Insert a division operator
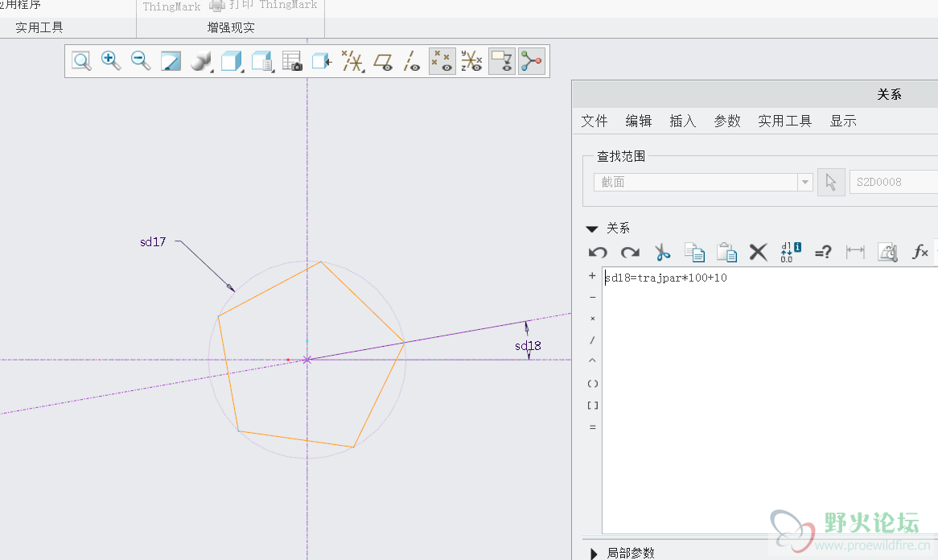Viewport: 938px width, 560px height. (592, 340)
